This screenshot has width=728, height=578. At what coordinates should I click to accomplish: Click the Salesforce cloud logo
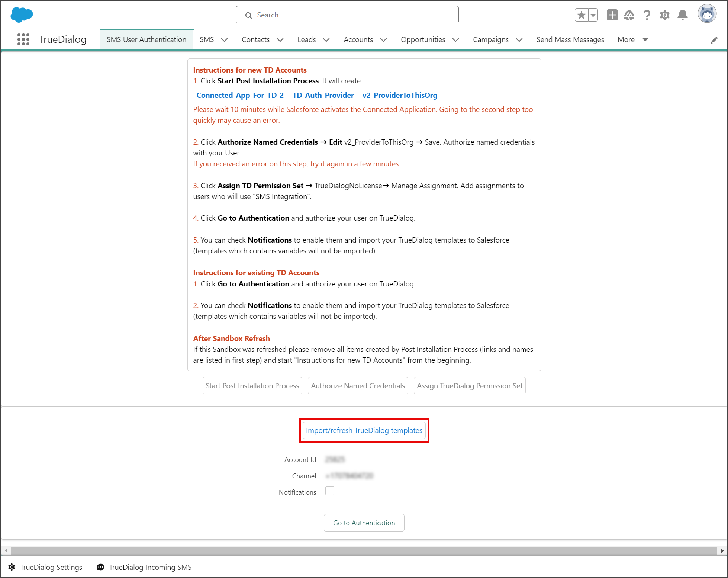click(22, 15)
